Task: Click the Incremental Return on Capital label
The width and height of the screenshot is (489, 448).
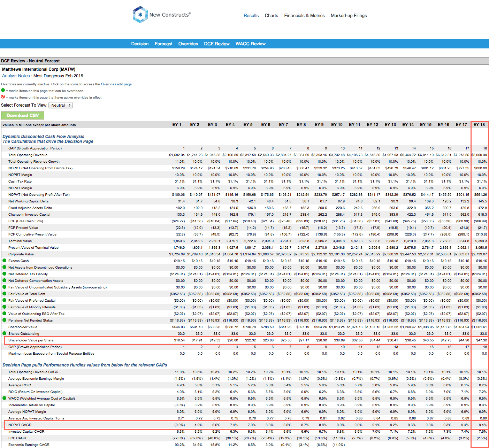Action: 31,405
